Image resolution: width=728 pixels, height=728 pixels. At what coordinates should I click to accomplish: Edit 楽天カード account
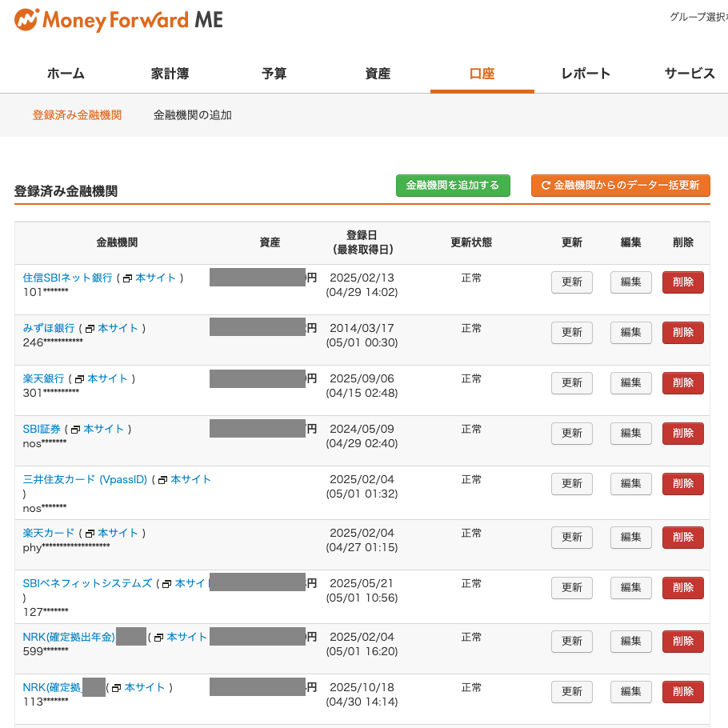point(630,537)
